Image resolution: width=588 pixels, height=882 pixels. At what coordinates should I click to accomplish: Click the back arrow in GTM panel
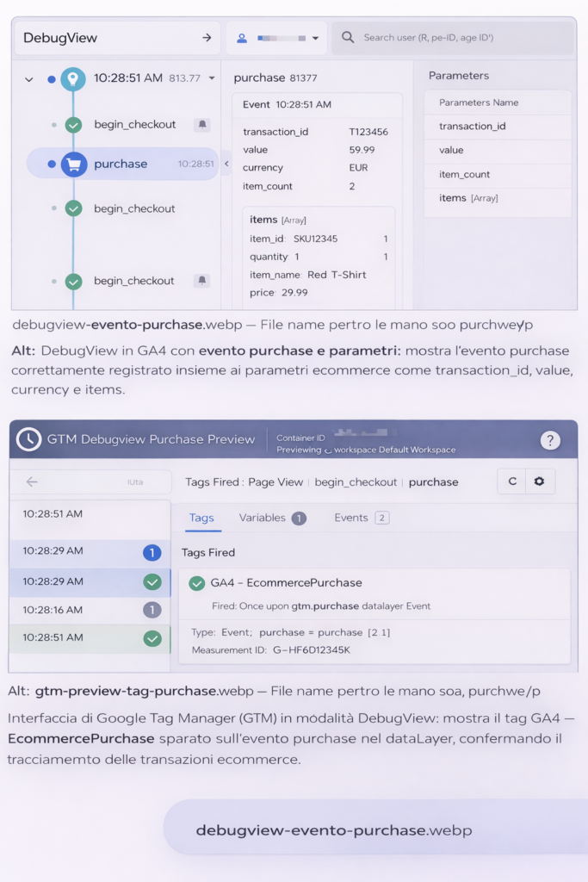point(32,481)
